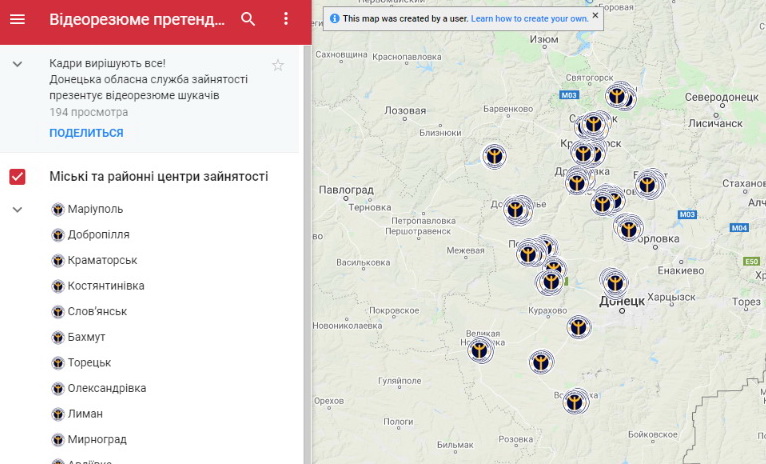This screenshot has width=766, height=464.
Task: Click the Енакиево label on map
Action: 681,271
